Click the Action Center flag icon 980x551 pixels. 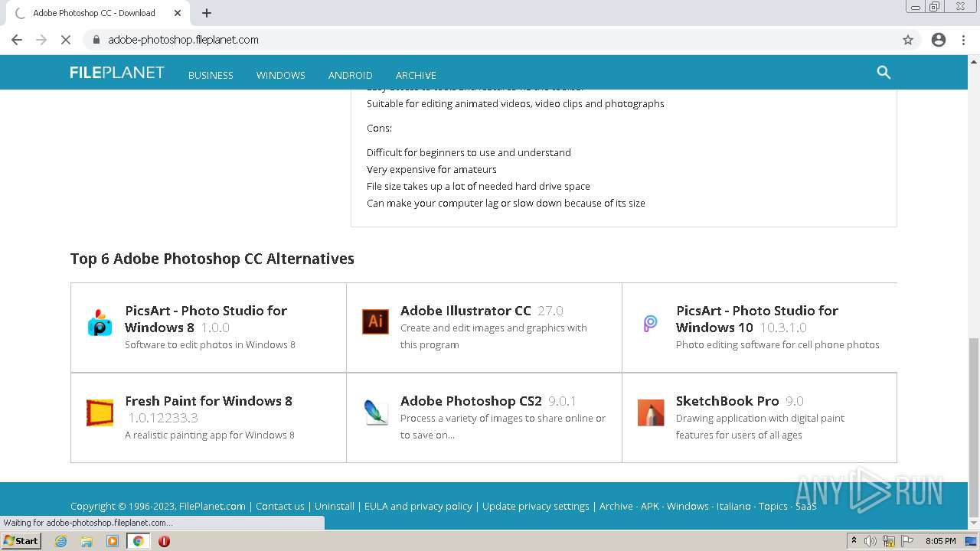(907, 541)
